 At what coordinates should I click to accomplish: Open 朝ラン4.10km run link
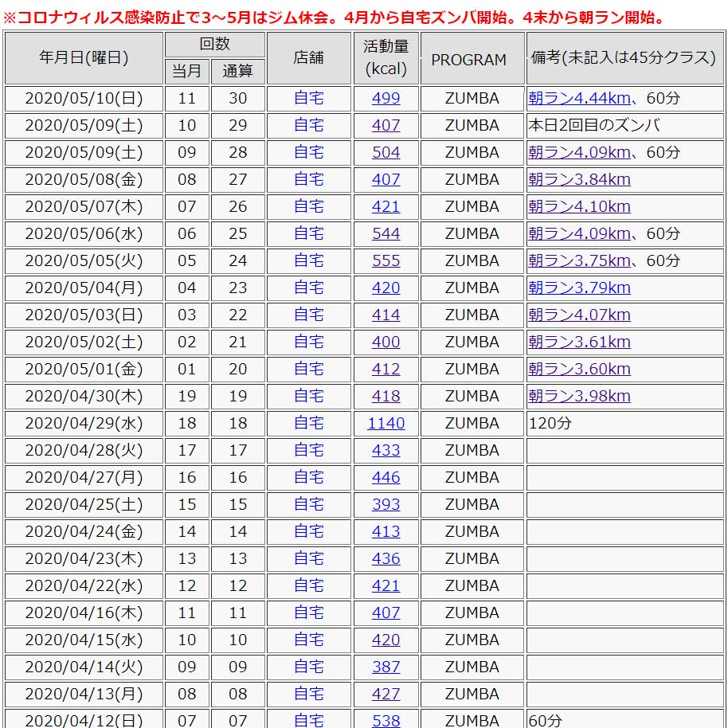pos(579,206)
